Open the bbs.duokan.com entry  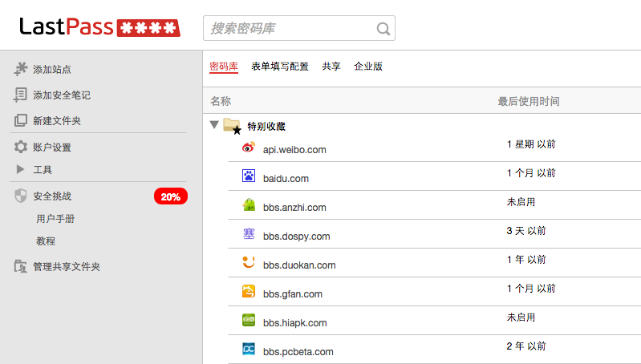(x=299, y=265)
